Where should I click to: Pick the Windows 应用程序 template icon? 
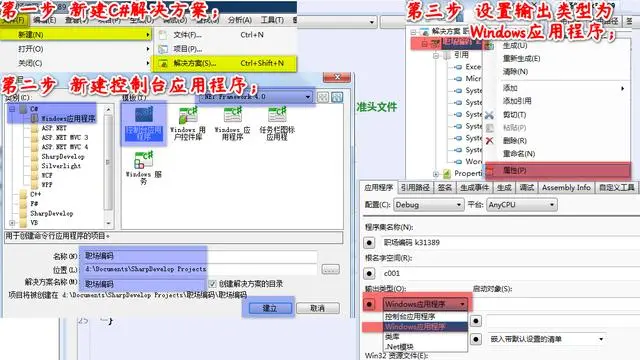tap(232, 115)
